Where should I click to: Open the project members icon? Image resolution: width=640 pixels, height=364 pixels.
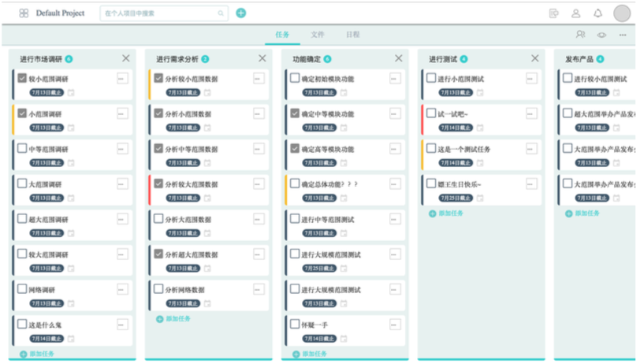[580, 35]
